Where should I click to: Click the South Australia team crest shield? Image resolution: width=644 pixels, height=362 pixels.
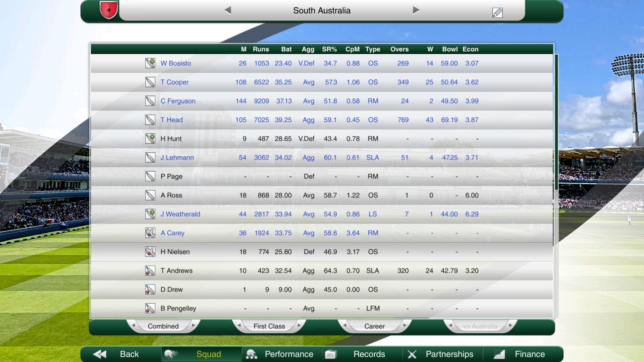[x=109, y=10]
